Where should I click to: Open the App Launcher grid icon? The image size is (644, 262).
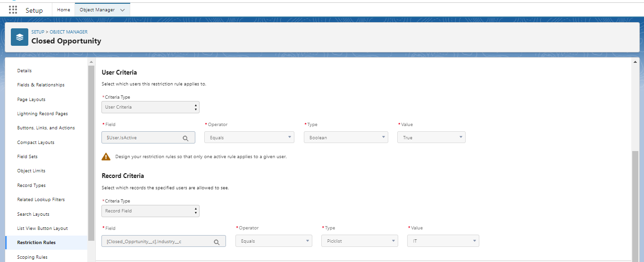pos(13,10)
